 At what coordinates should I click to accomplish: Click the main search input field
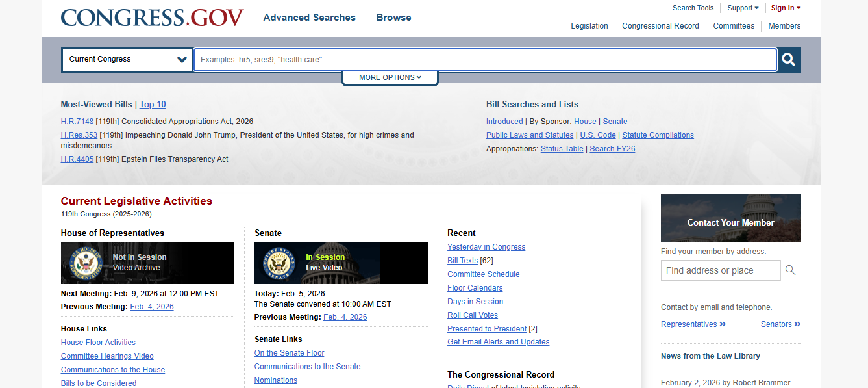tap(485, 60)
